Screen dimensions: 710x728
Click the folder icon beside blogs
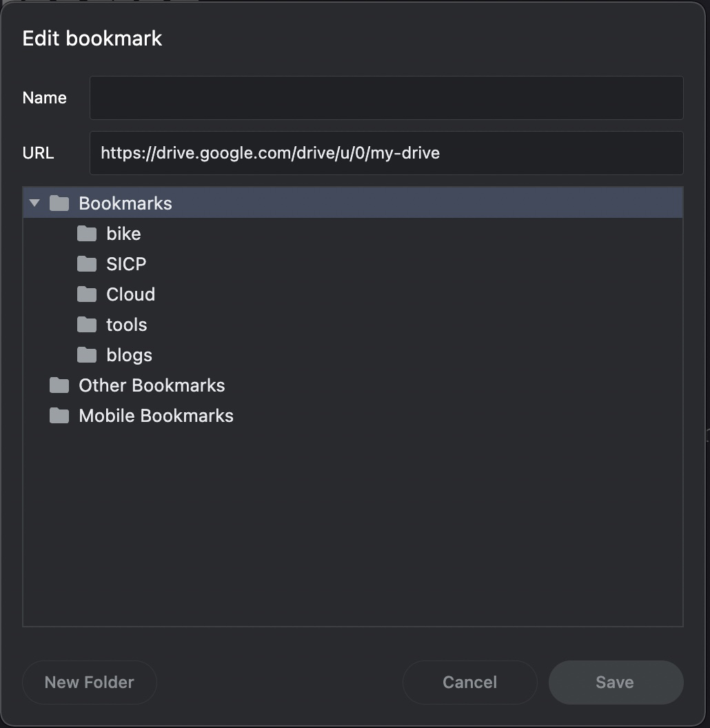(87, 354)
